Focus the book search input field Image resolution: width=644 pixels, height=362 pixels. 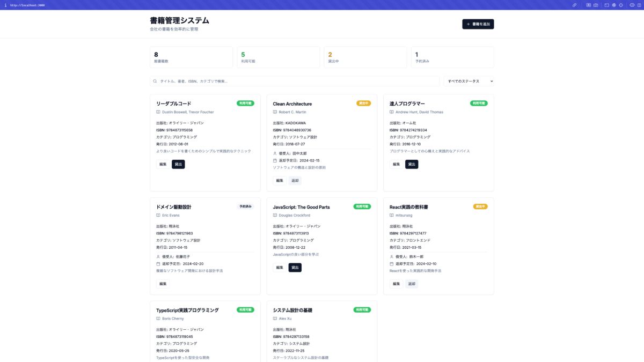click(x=295, y=82)
